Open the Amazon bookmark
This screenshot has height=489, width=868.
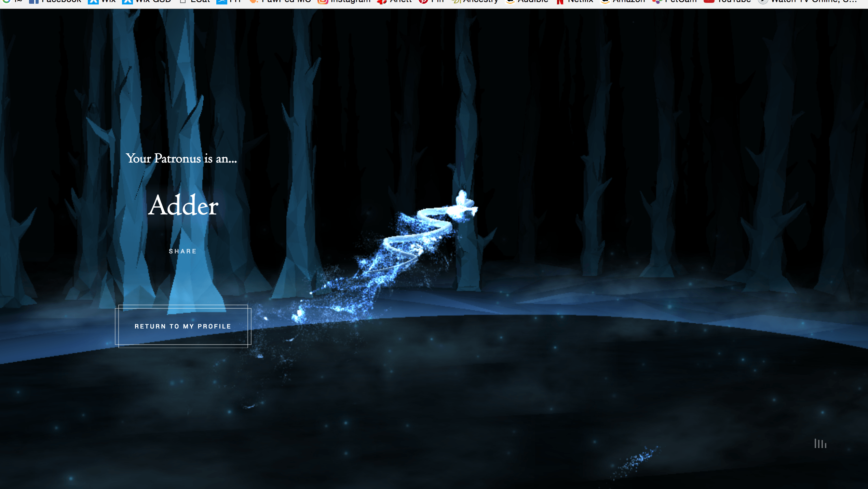click(623, 2)
